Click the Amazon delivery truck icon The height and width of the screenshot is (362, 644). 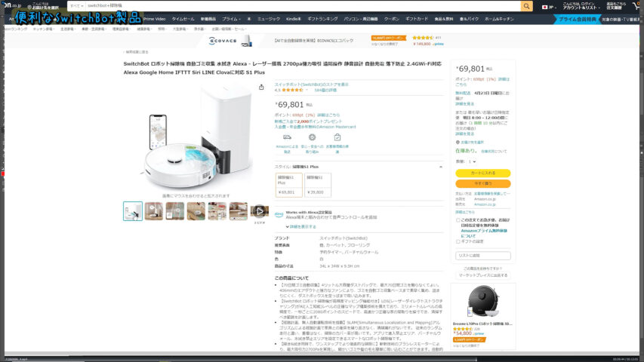coord(287,137)
